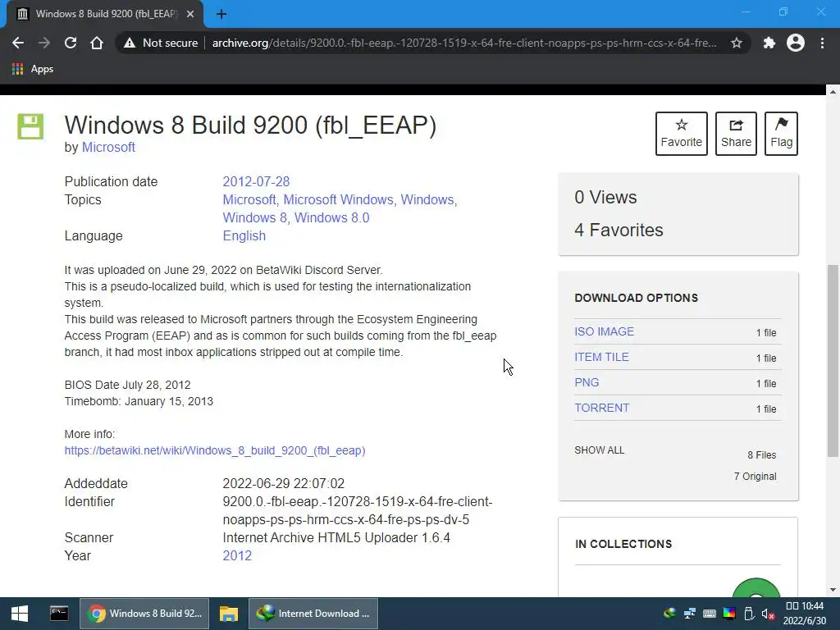Open the Windows 8.0 topic link
The image size is (840, 630).
click(331, 218)
